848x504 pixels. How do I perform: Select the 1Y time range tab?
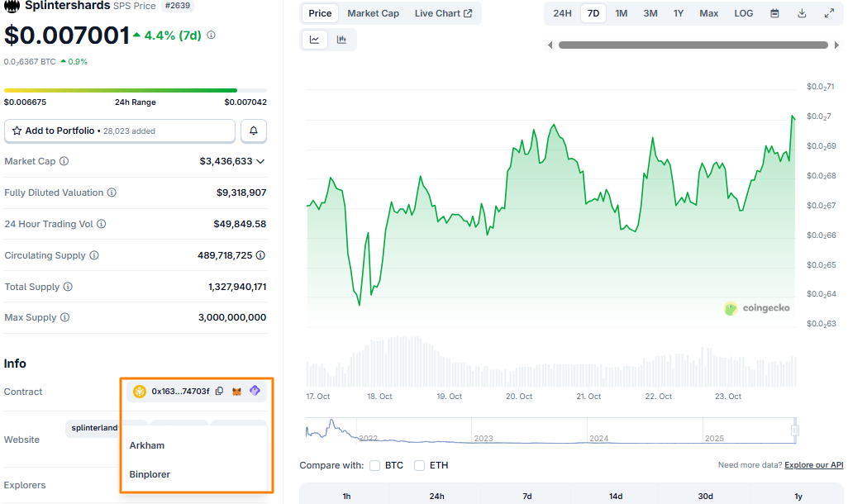click(x=679, y=13)
